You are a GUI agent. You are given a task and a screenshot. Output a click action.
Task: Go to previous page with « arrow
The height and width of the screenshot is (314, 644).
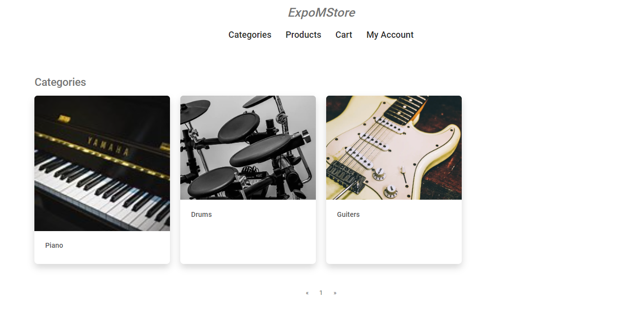pos(307,293)
